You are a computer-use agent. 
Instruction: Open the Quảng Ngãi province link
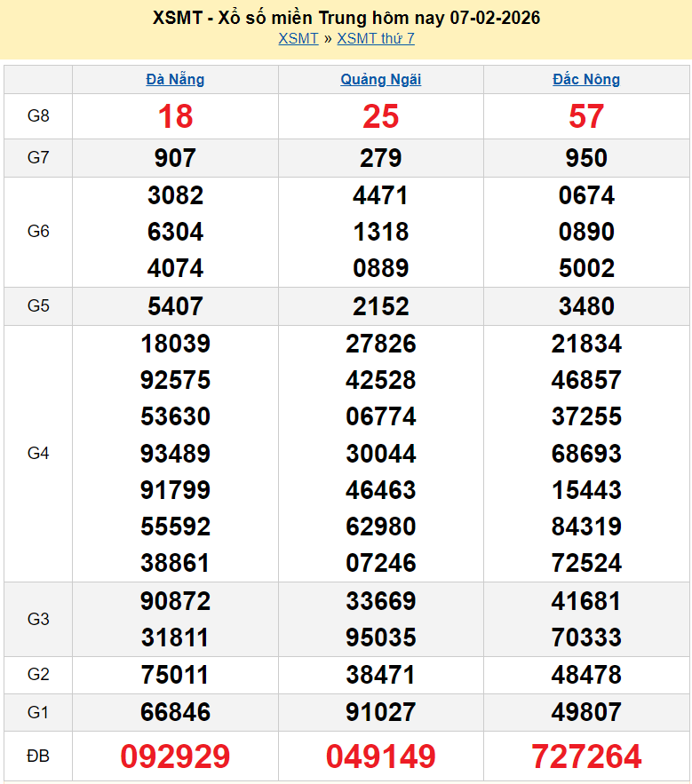(x=381, y=79)
